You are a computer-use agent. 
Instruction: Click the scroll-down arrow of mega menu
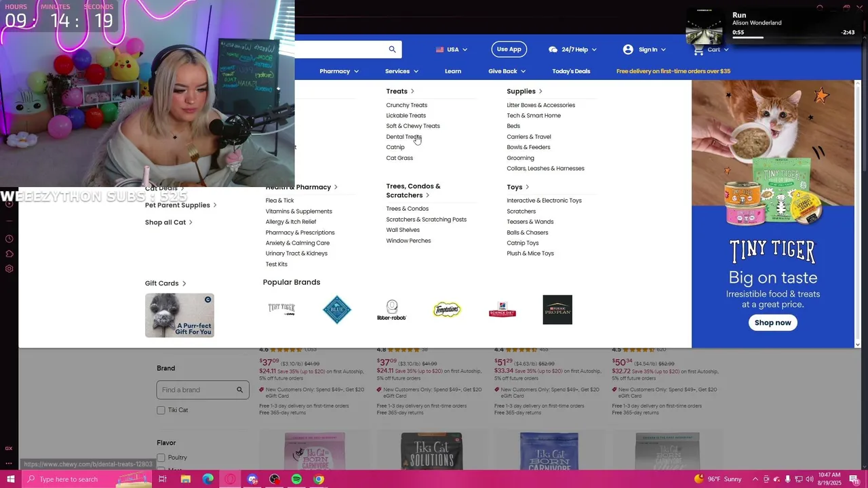click(x=857, y=344)
